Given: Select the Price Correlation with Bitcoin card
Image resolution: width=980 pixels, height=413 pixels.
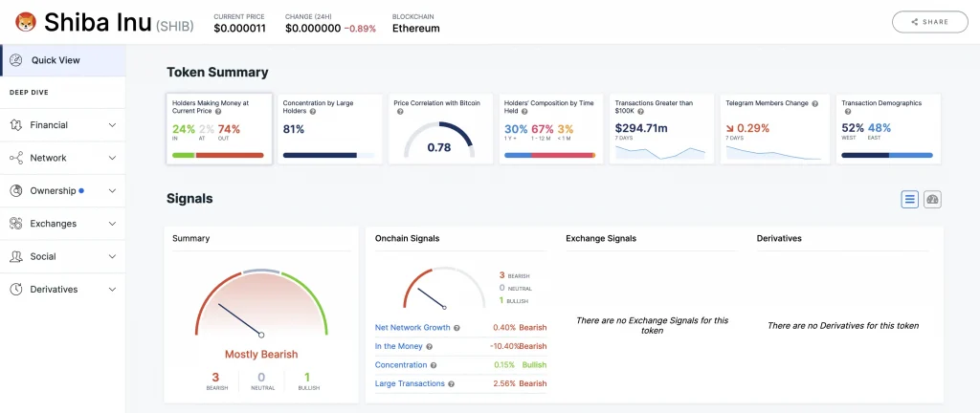Looking at the screenshot, I should 439,129.
